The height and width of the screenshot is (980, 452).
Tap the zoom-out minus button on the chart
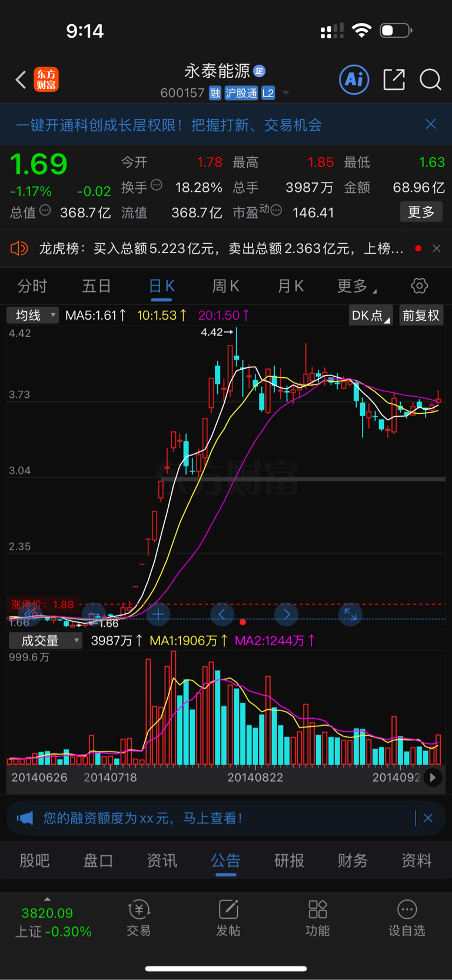[94, 614]
